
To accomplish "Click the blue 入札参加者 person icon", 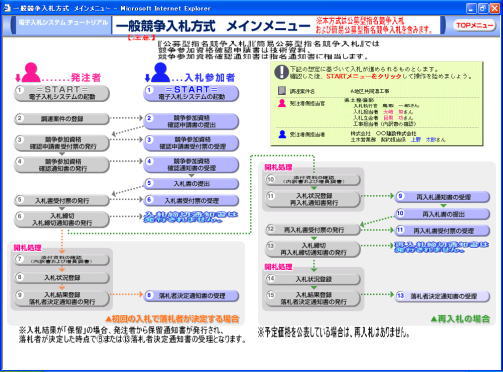I will (160, 72).
